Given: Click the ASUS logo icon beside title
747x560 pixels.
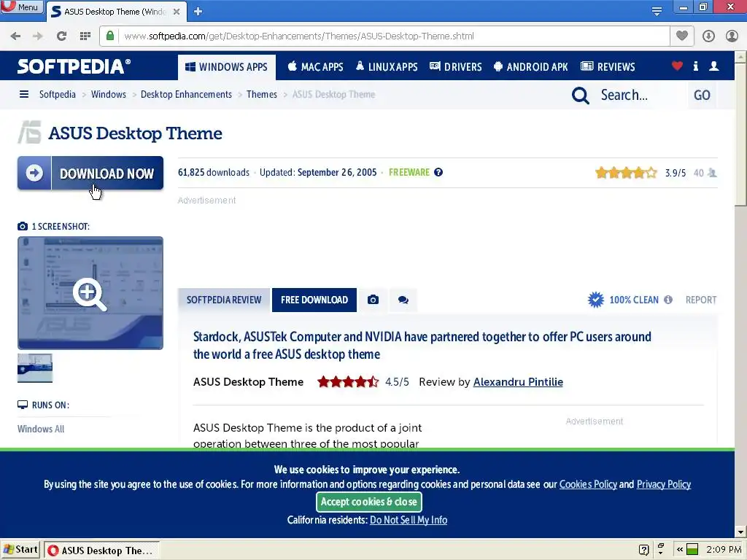Looking at the screenshot, I should pos(29,133).
